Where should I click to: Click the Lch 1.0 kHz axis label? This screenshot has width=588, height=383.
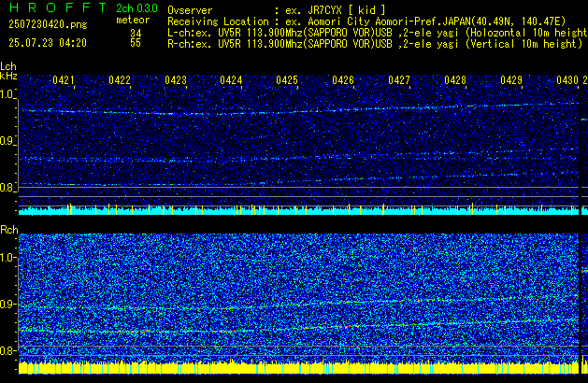pyautogui.click(x=7, y=94)
